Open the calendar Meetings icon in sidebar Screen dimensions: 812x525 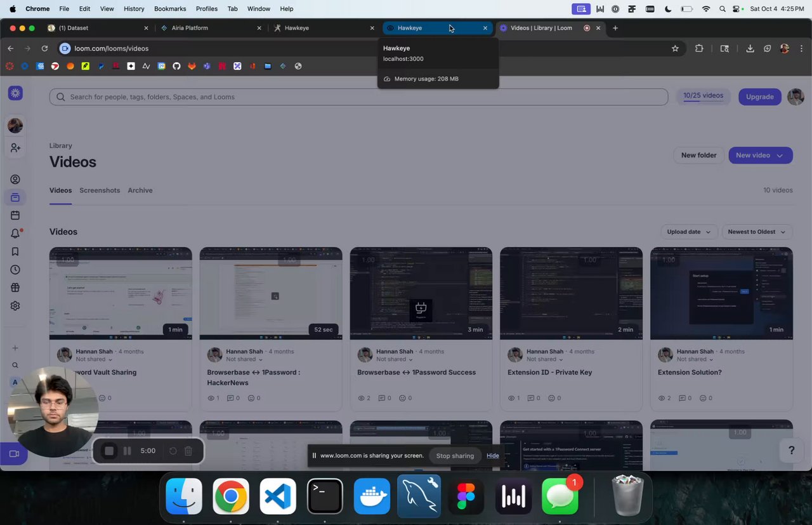pyautogui.click(x=15, y=215)
